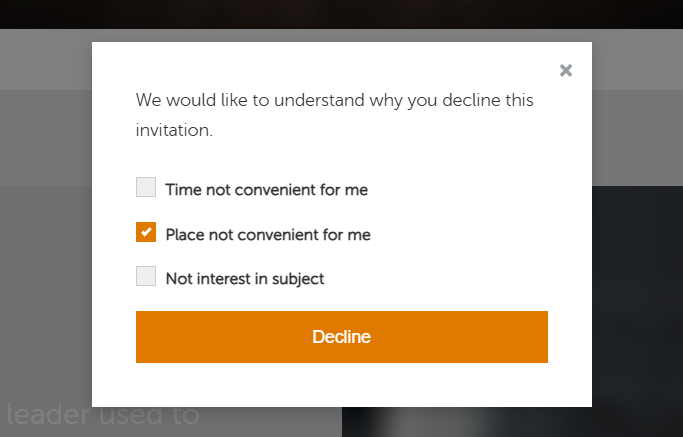Screen dimensions: 683x437
Task: Click the 'Not interest in subject' label text
Action: (x=245, y=279)
